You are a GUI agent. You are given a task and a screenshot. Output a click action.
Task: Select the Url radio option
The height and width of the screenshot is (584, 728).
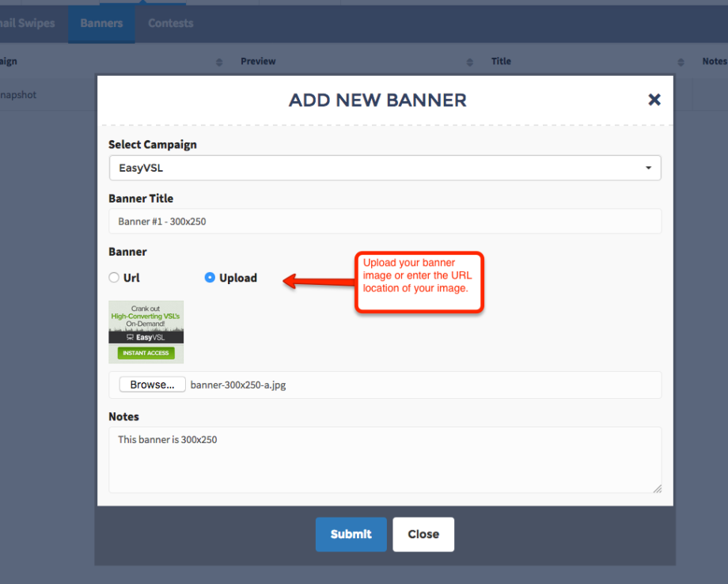pos(115,278)
